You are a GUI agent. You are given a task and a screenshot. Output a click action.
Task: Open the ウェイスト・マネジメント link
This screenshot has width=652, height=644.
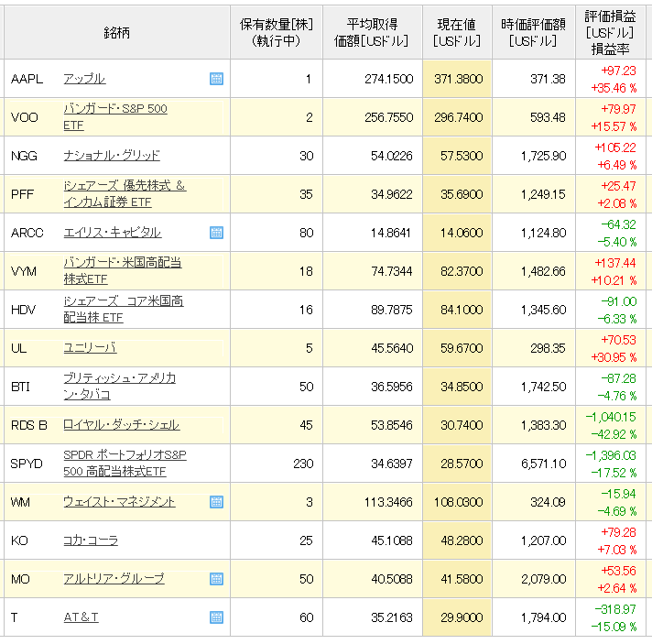(119, 502)
